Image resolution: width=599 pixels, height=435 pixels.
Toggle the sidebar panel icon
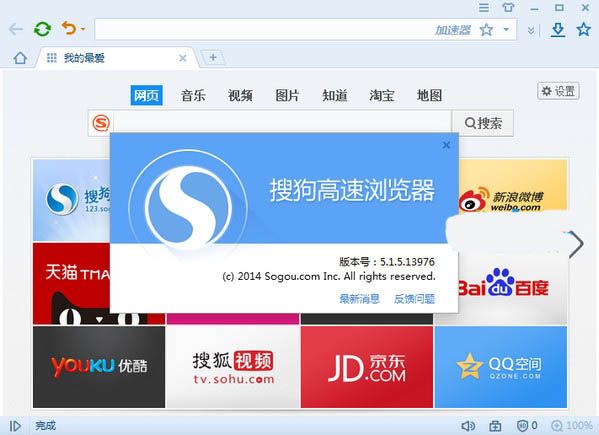pos(15,426)
